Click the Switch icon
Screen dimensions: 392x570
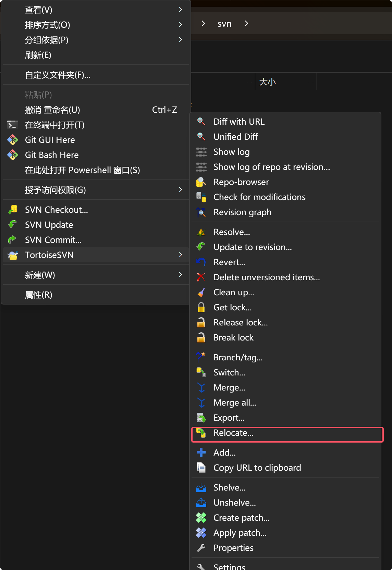click(x=201, y=372)
